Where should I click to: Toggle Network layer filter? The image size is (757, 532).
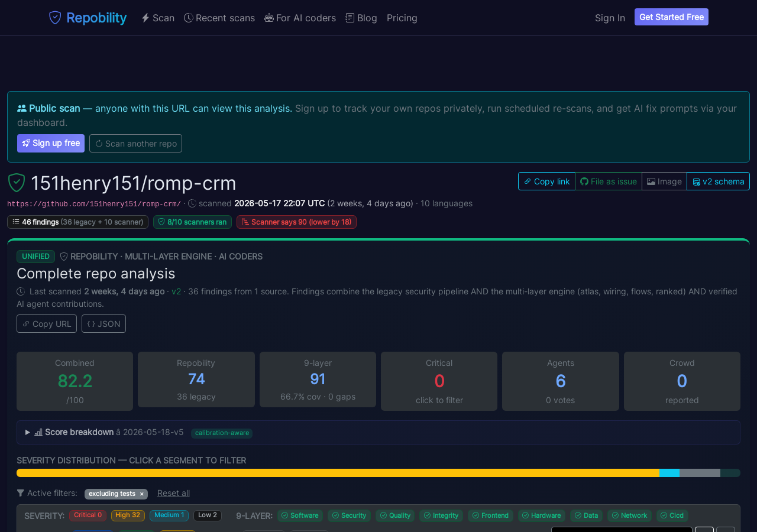coord(629,515)
